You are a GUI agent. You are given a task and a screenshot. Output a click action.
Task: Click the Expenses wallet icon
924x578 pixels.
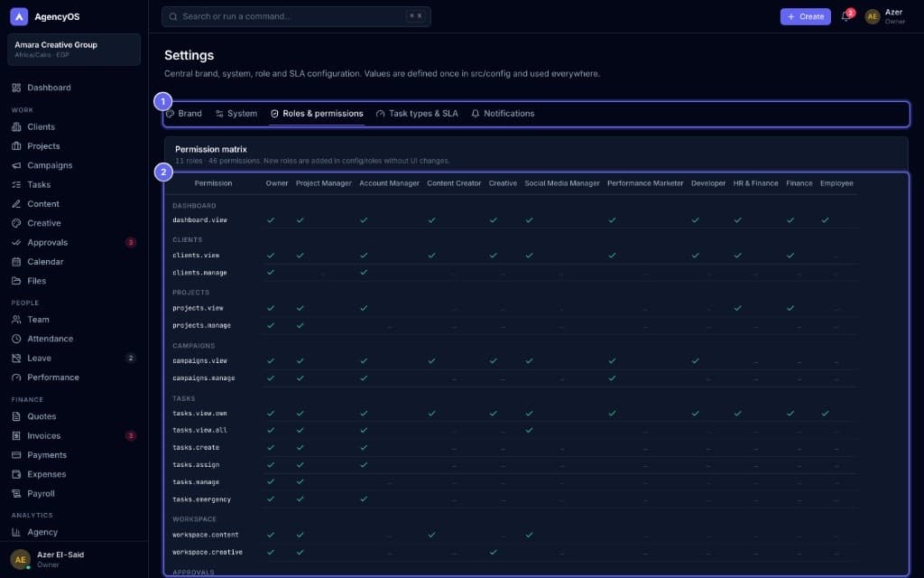coord(16,474)
